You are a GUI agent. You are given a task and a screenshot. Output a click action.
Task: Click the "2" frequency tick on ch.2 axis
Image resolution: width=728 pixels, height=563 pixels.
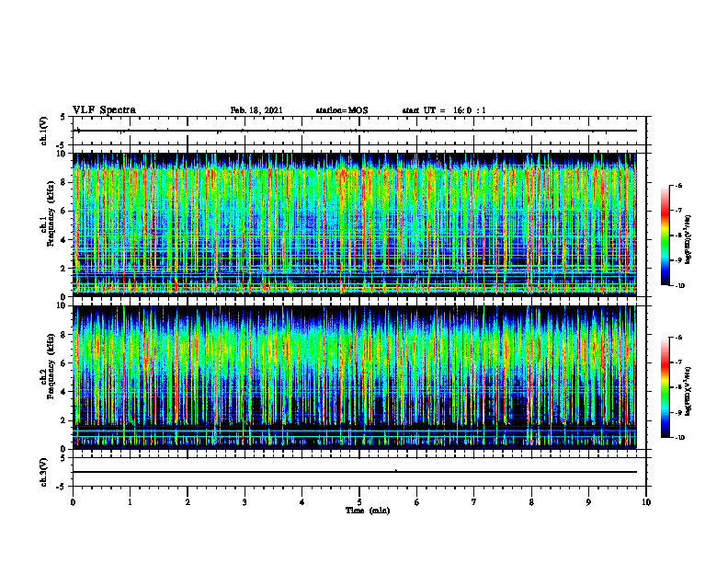coord(64,420)
